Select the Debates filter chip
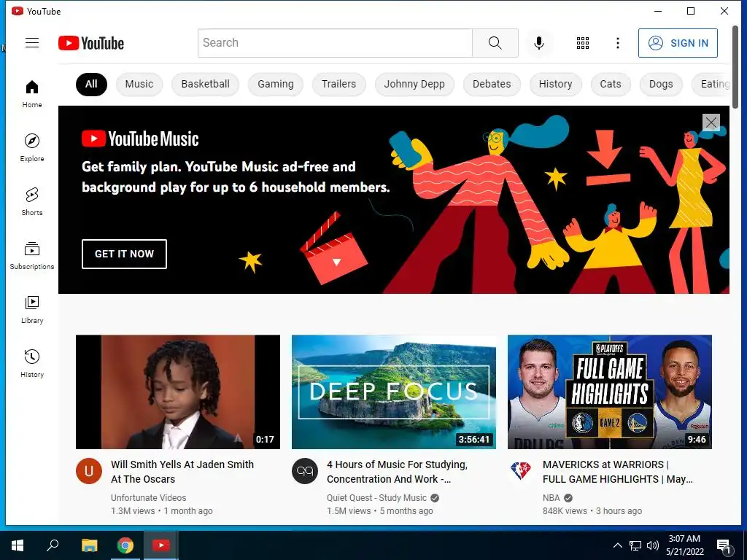Image resolution: width=747 pixels, height=560 pixels. pos(492,85)
